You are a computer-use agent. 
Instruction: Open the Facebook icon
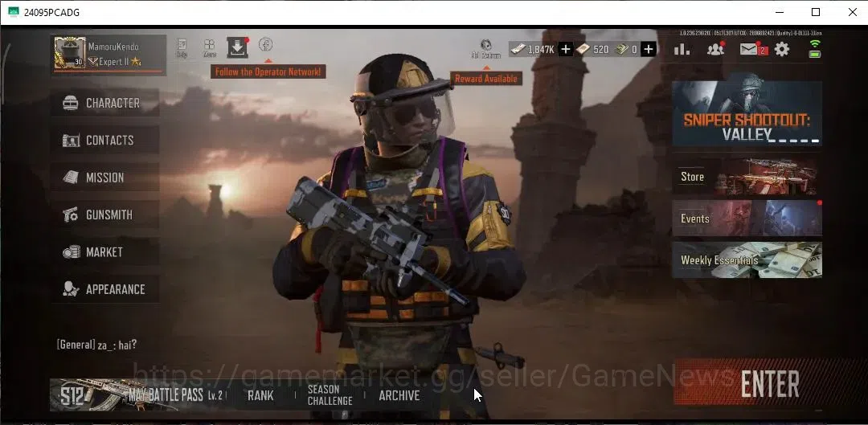(266, 44)
